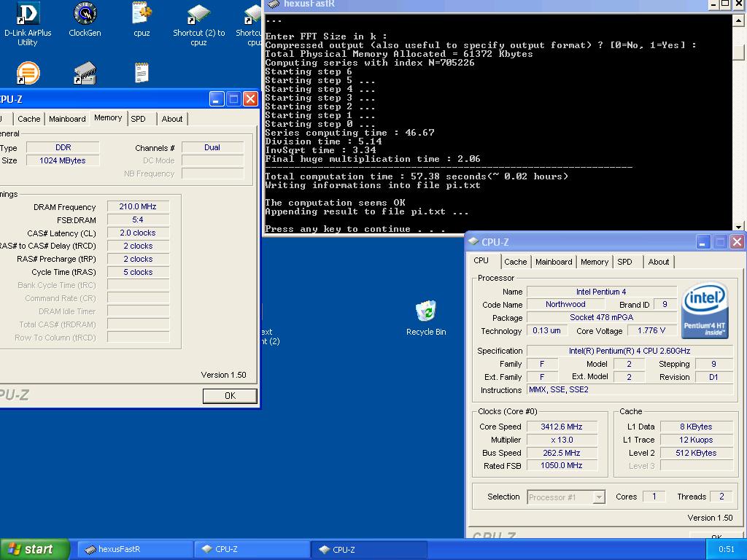Select CPU tab in right CPU-Z window
The width and height of the screenshot is (747, 560).
click(x=481, y=260)
